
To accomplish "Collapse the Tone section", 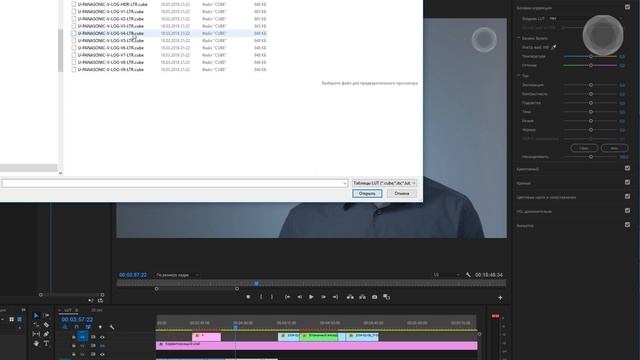I will [x=519, y=76].
